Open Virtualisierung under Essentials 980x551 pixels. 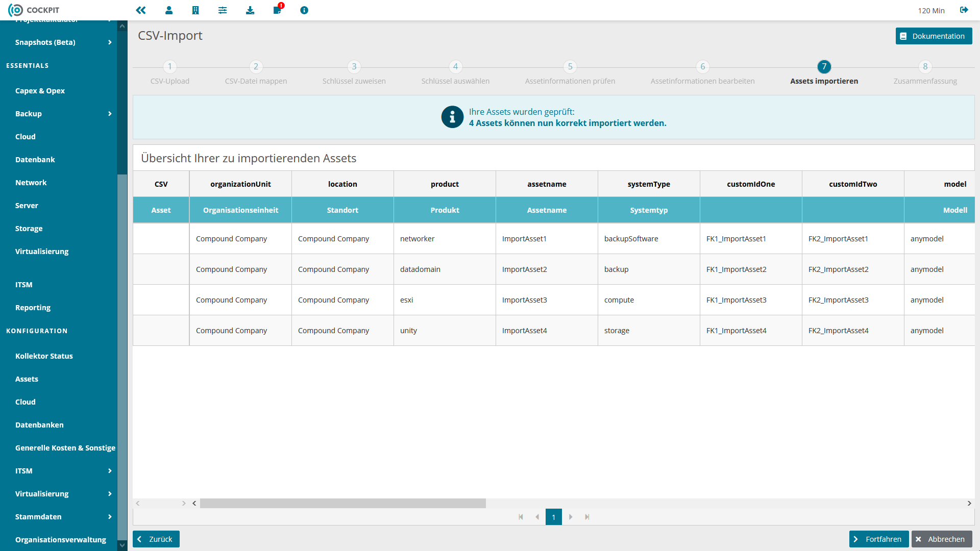coord(42,252)
